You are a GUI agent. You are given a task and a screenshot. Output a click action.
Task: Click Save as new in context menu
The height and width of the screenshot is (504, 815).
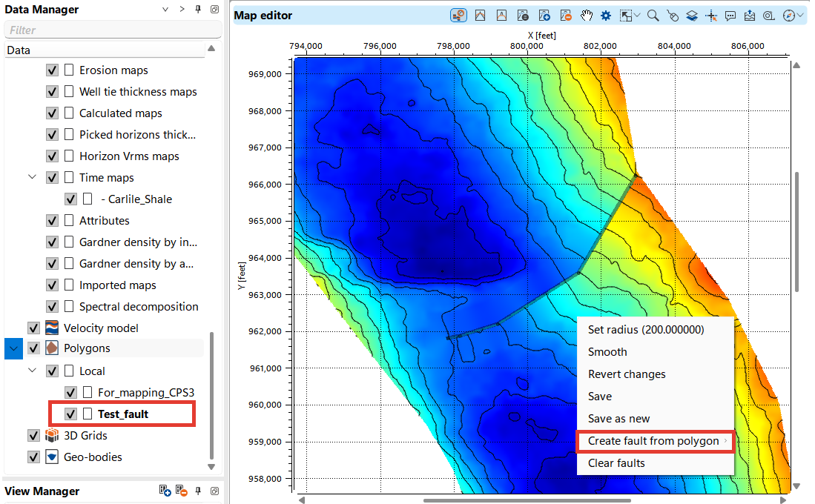[618, 419]
